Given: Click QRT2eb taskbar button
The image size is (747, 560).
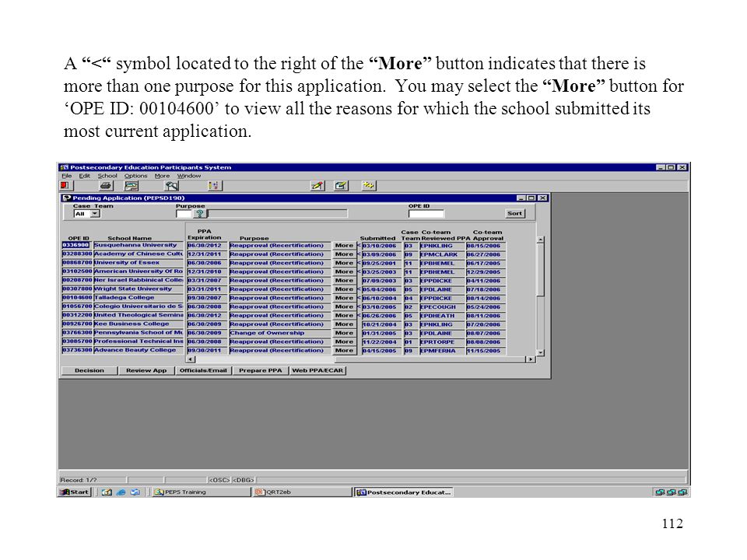Looking at the screenshot, I should tap(301, 492).
